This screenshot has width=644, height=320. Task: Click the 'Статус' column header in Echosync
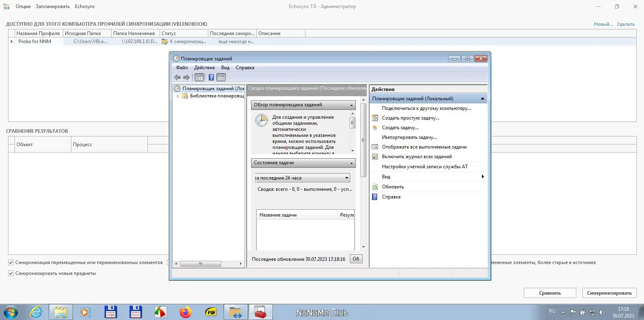(x=184, y=33)
